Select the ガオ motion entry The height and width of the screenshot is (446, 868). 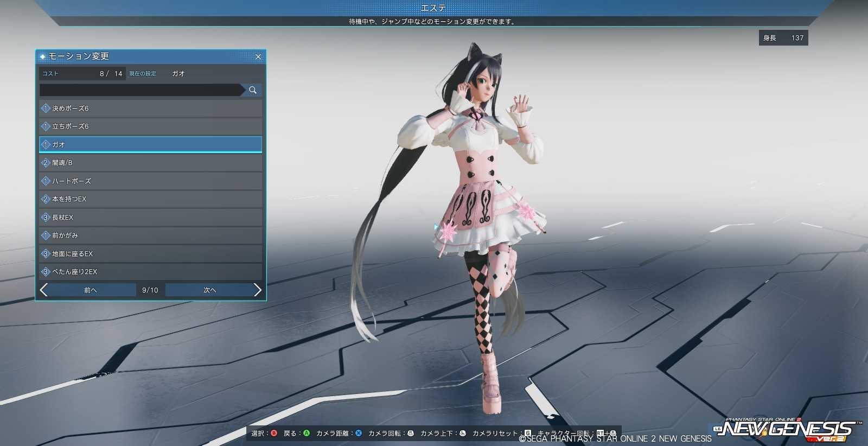click(151, 144)
